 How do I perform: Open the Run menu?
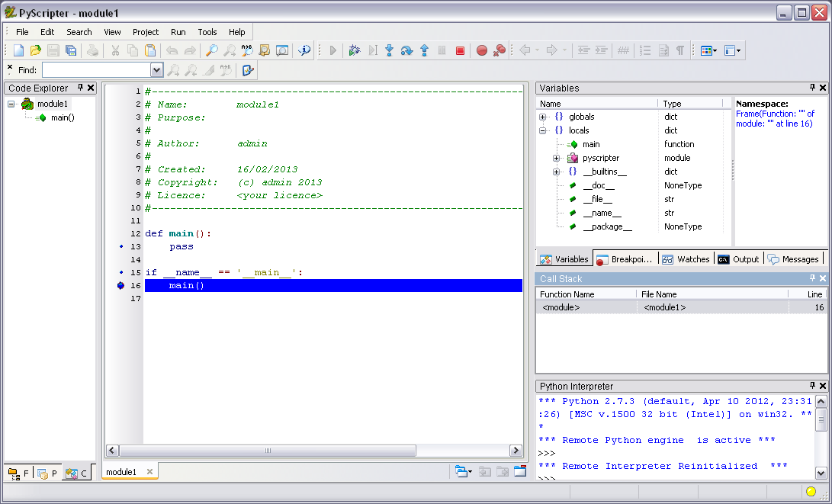click(178, 32)
